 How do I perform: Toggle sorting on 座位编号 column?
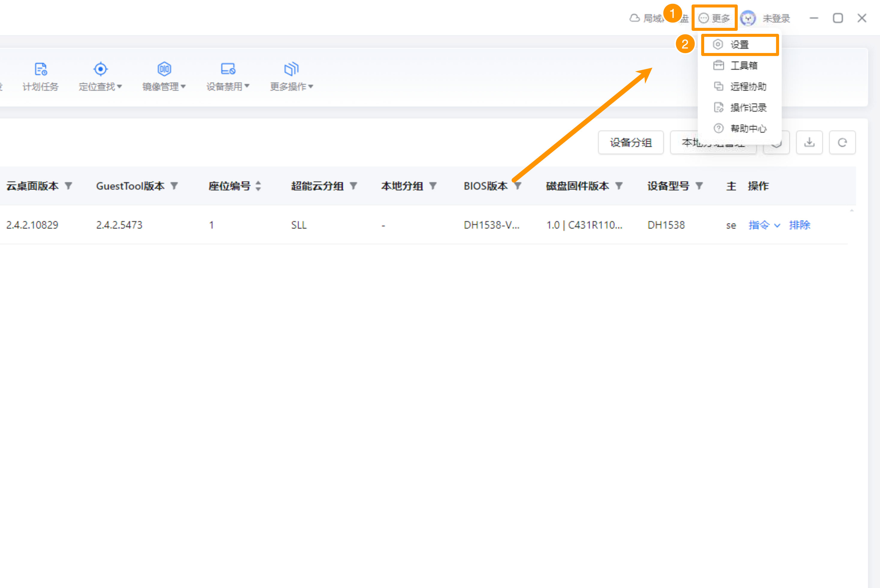[258, 186]
